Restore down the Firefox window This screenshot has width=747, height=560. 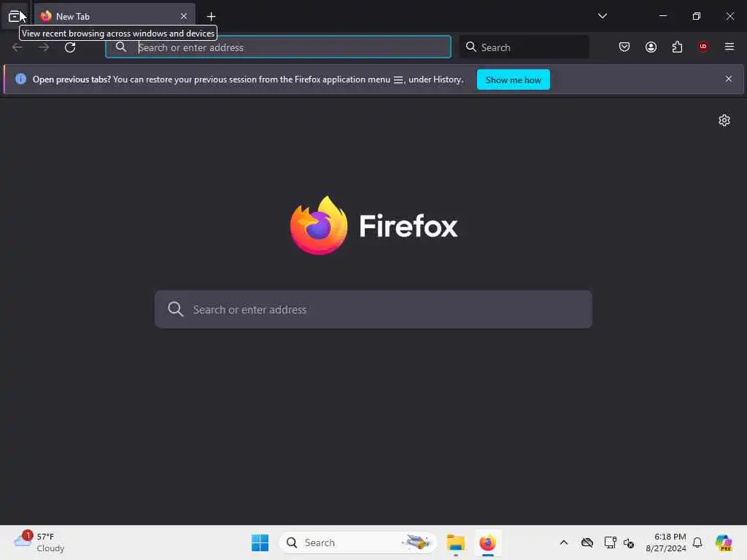(696, 16)
